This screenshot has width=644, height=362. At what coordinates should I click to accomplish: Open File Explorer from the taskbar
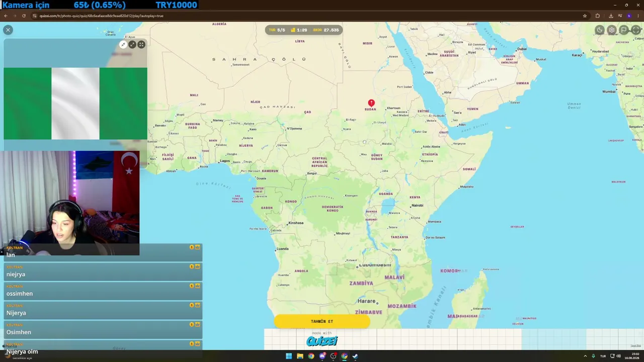coord(300,356)
